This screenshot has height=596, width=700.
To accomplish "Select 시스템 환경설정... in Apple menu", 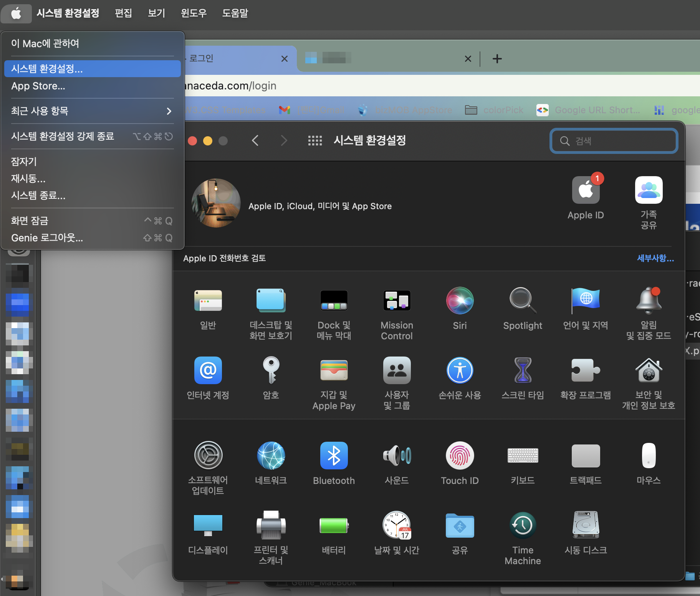I will coord(93,69).
